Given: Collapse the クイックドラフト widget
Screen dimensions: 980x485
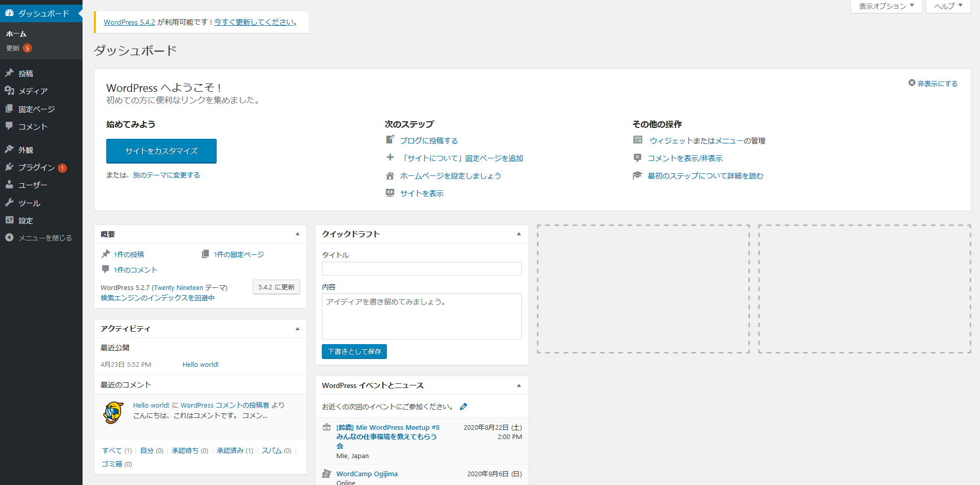Looking at the screenshot, I should pos(519,234).
